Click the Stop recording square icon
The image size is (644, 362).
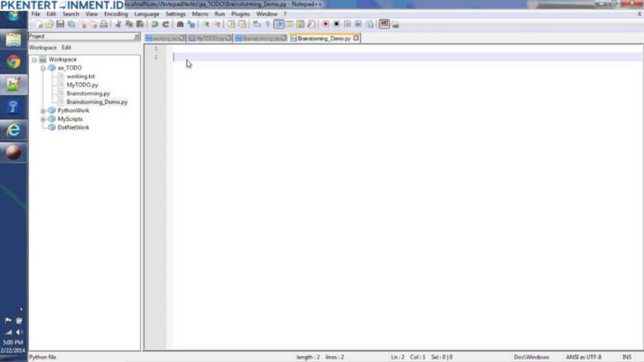[x=336, y=24]
